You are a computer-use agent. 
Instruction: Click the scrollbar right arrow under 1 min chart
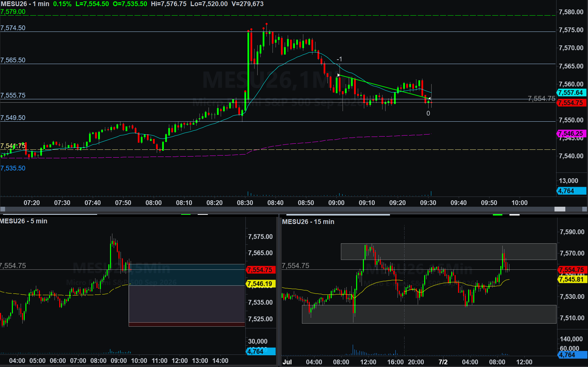[585, 209]
